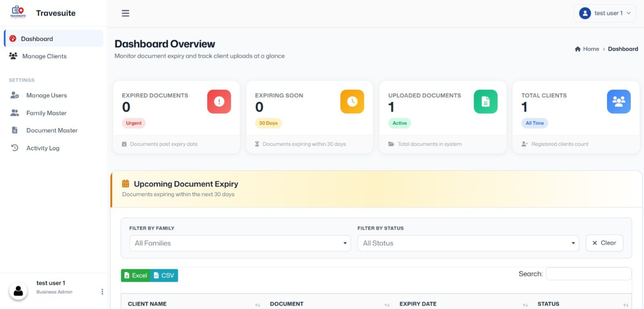
Task: Click the 30 Days badge
Action: [x=268, y=123]
